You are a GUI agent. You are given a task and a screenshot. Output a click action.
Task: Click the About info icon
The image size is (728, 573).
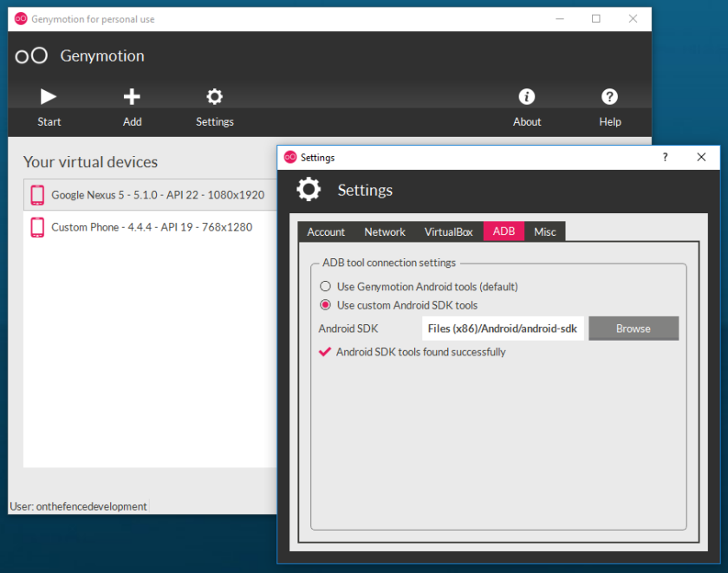coord(527,96)
